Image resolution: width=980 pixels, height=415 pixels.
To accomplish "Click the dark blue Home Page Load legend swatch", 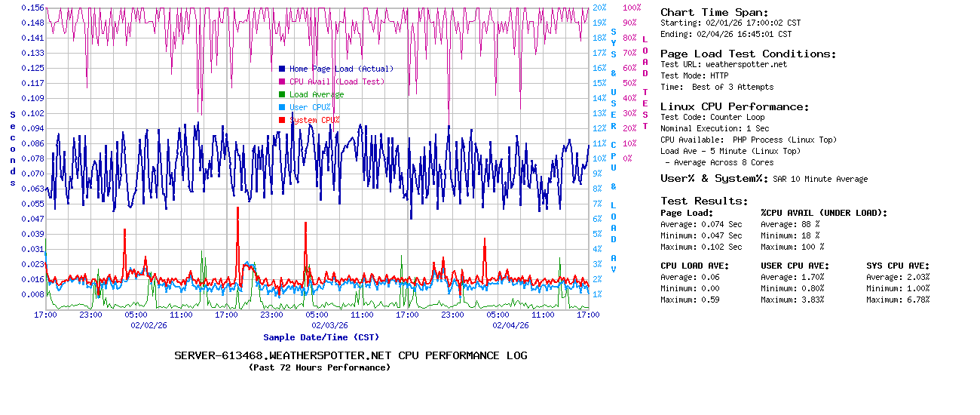I will 282,69.
